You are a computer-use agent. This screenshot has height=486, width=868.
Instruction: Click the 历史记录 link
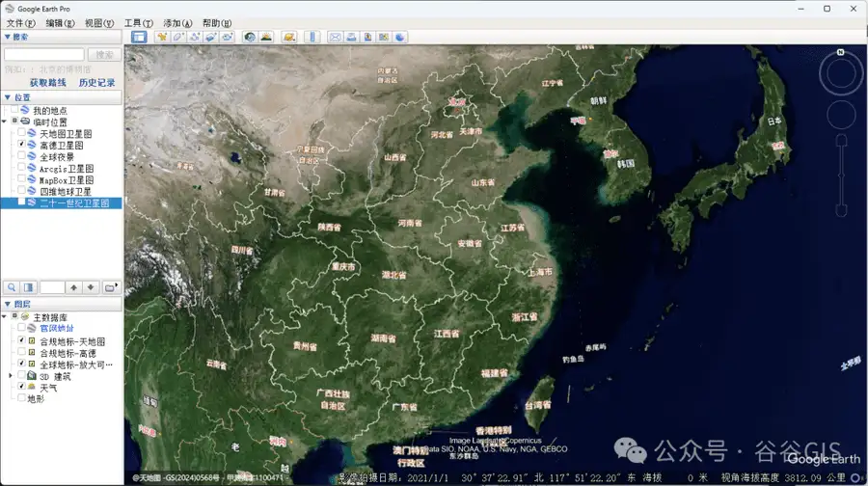tap(96, 83)
